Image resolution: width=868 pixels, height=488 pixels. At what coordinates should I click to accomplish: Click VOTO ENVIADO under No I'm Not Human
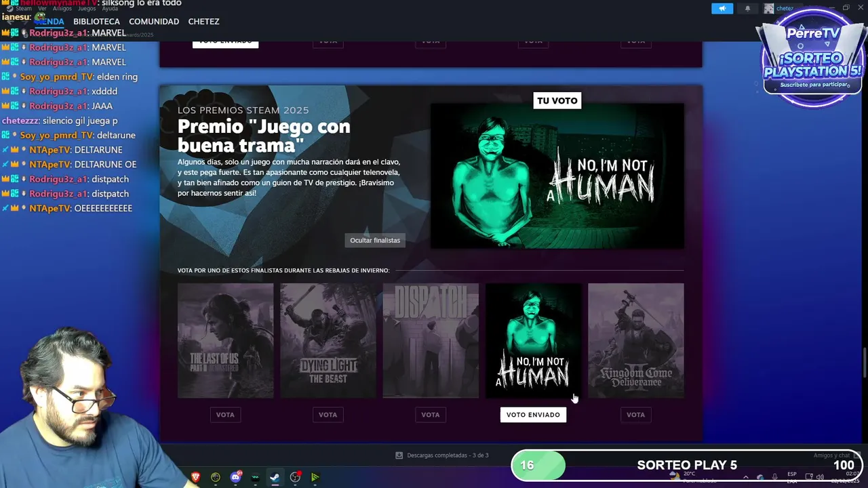(533, 415)
